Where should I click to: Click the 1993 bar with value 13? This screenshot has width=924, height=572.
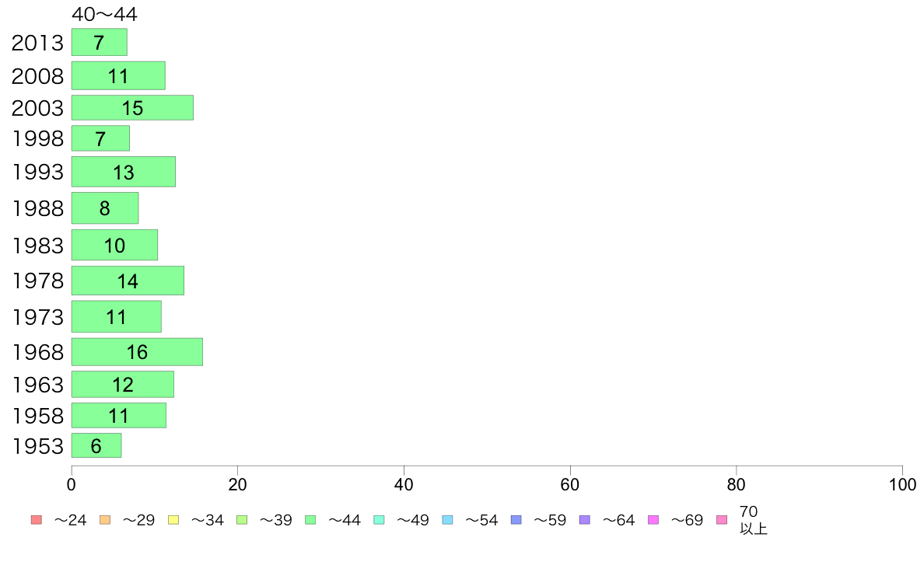(124, 172)
